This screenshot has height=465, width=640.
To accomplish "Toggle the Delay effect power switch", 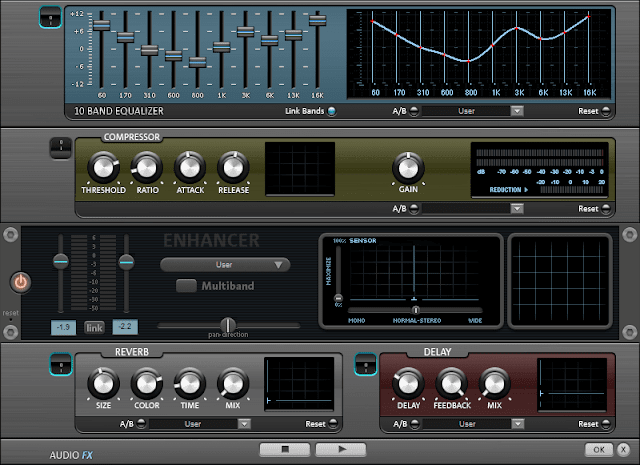I will pyautogui.click(x=365, y=364).
